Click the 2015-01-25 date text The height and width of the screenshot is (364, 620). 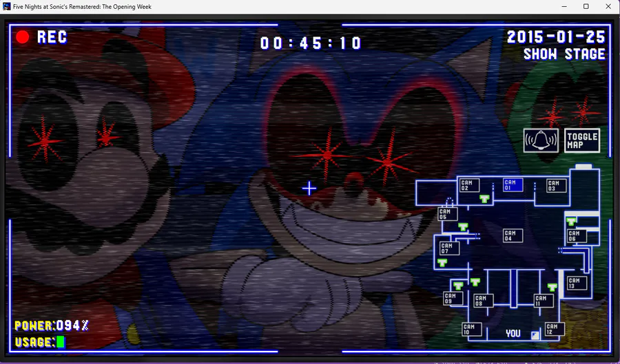point(556,37)
